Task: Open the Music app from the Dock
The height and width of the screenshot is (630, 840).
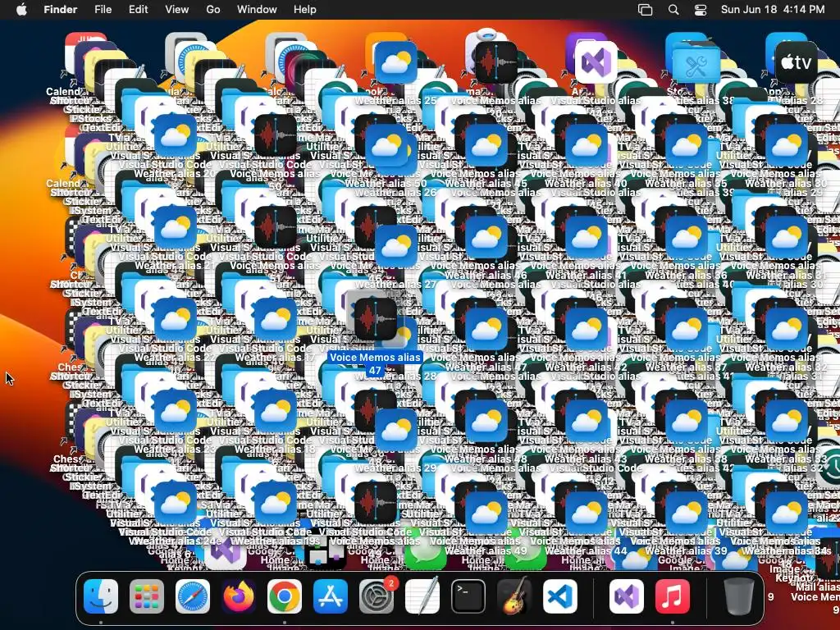Action: [673, 596]
